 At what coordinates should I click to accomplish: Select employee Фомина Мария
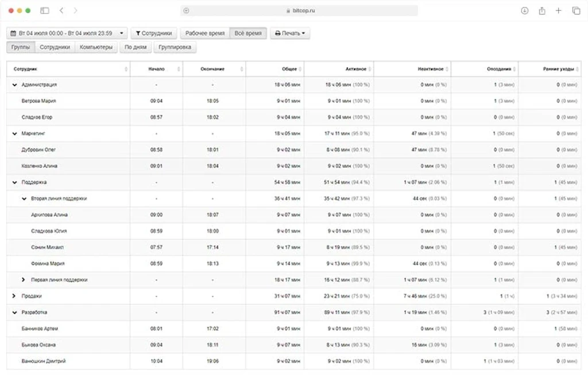click(48, 264)
